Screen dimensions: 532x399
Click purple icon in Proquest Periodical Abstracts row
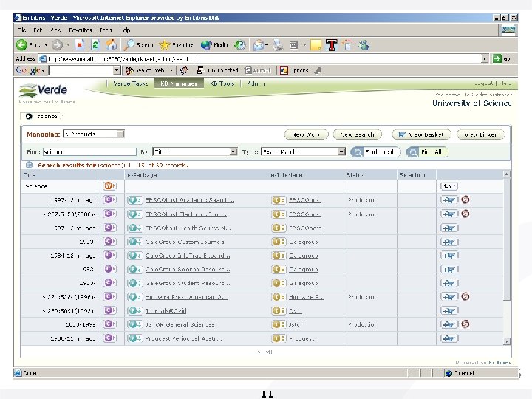(109, 338)
